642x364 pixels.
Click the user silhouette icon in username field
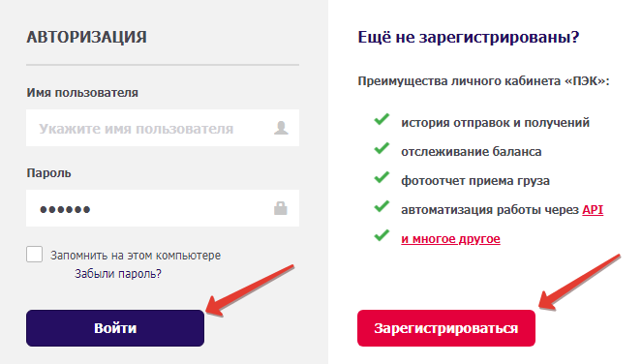tap(281, 128)
